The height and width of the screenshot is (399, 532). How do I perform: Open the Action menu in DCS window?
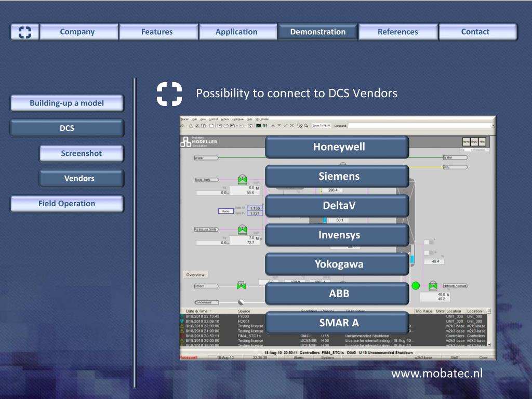tap(224, 119)
